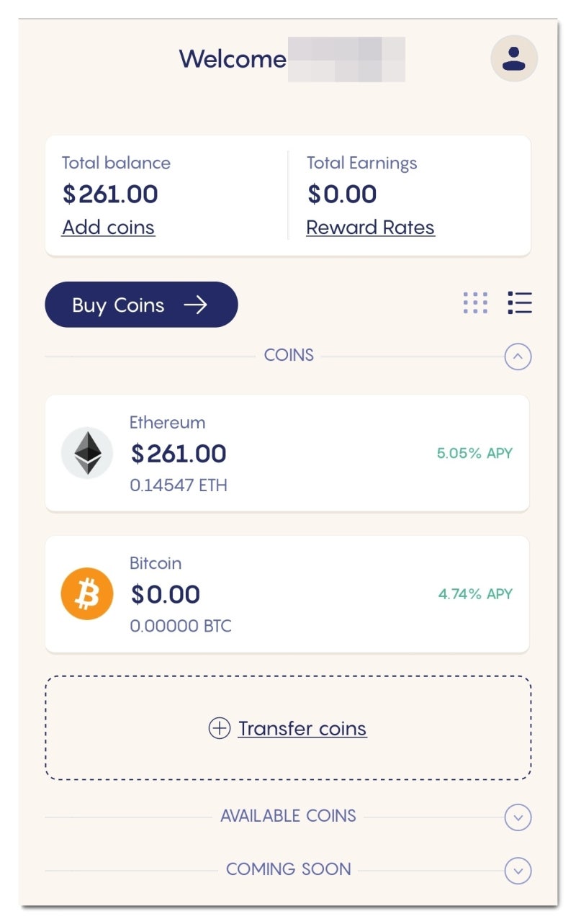Click the plus icon beside Transfer coins
The image size is (576, 924).
tap(219, 728)
